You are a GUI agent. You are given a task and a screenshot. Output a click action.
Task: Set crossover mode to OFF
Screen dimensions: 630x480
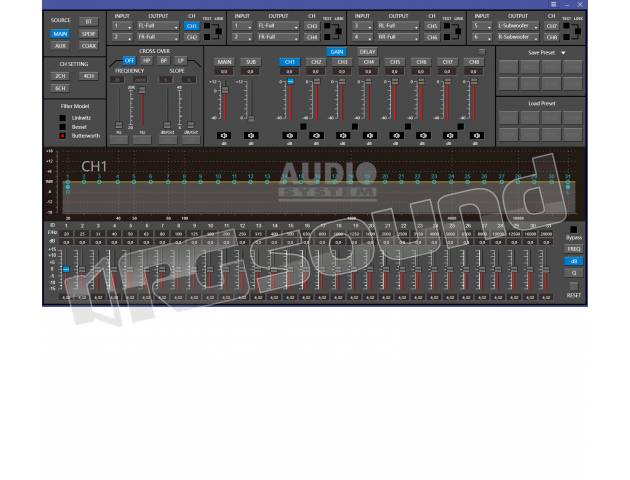(129, 61)
